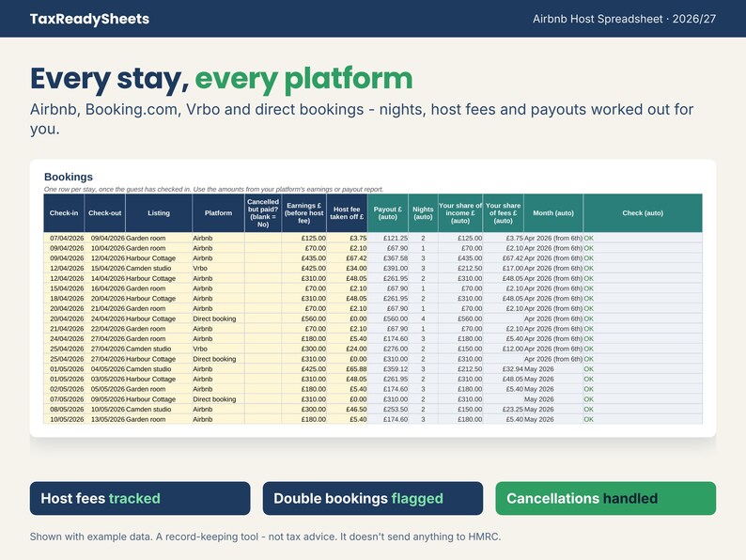Select the 18/04/2026 check-in cell
Screen dimensions: 746x560
pyautogui.click(x=64, y=299)
